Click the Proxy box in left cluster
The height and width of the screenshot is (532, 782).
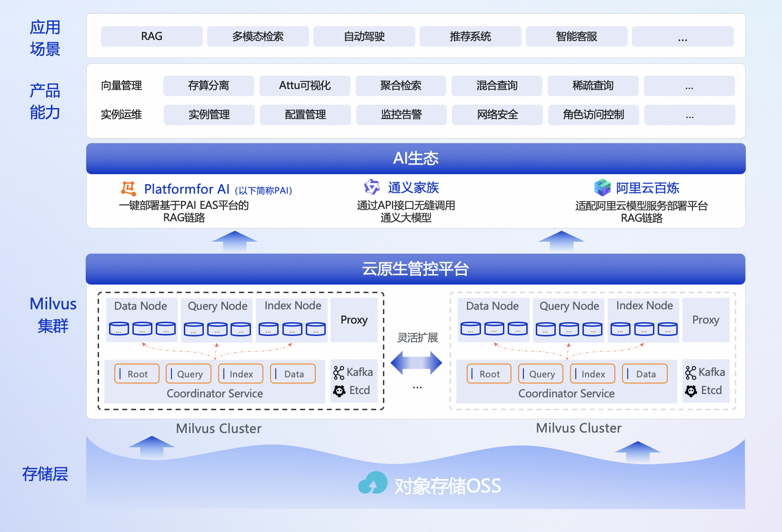(354, 320)
